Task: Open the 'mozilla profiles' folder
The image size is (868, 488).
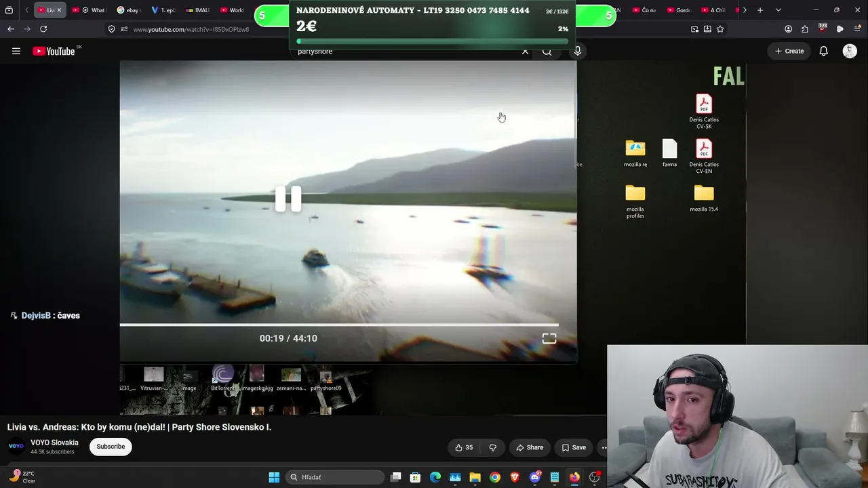Action: [635, 201]
